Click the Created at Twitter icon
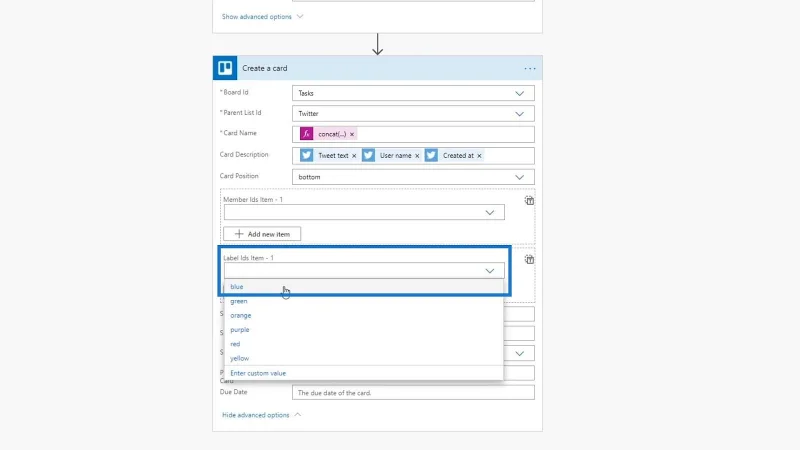Image resolution: width=800 pixels, height=450 pixels. click(431, 156)
